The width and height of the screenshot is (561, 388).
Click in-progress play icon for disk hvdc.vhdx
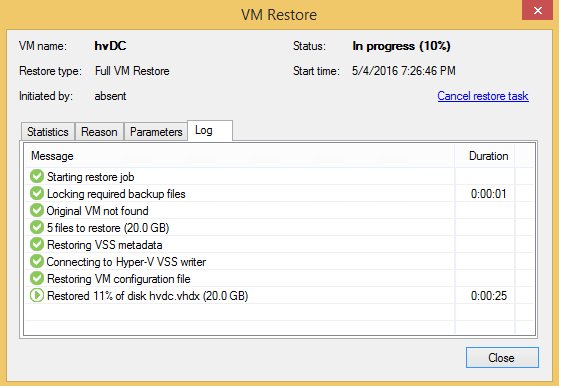(x=36, y=296)
